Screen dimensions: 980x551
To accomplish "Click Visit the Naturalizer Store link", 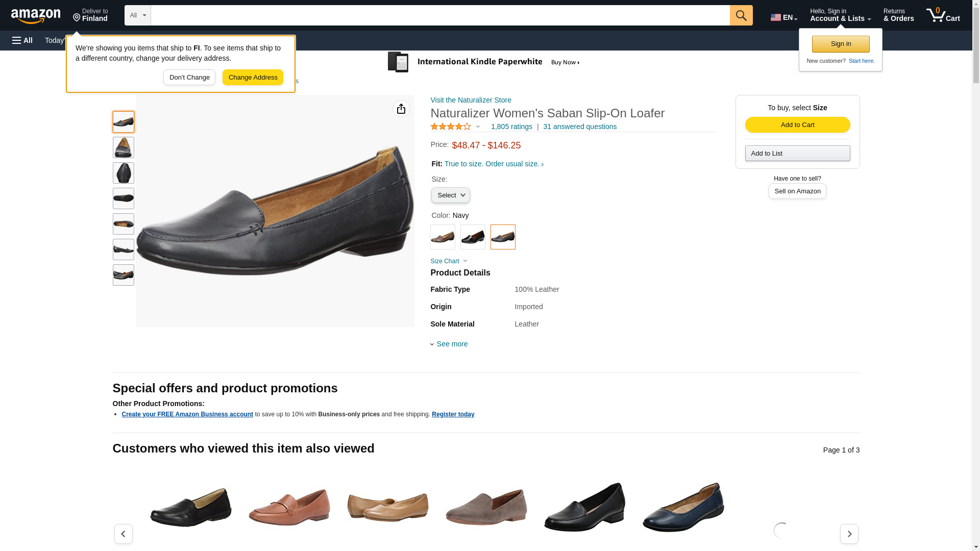I will pyautogui.click(x=471, y=100).
